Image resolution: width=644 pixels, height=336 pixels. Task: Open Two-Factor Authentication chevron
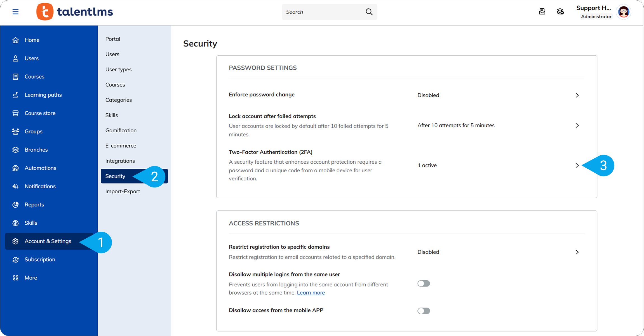[x=577, y=165]
